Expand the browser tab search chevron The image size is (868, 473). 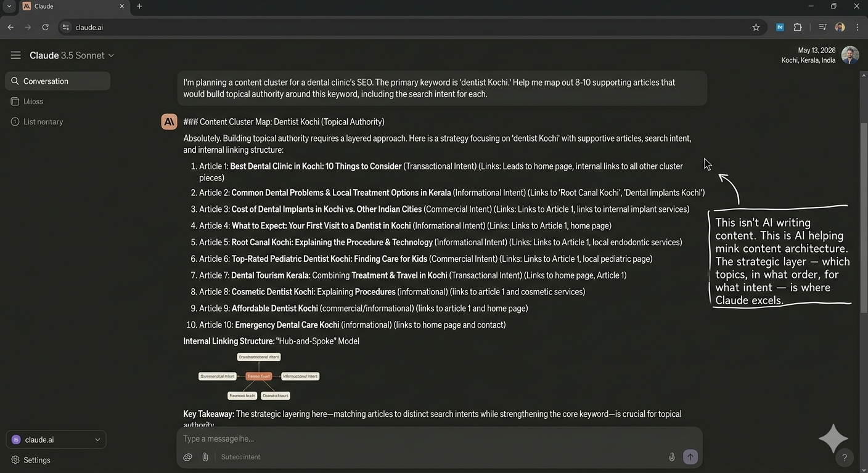coord(9,6)
